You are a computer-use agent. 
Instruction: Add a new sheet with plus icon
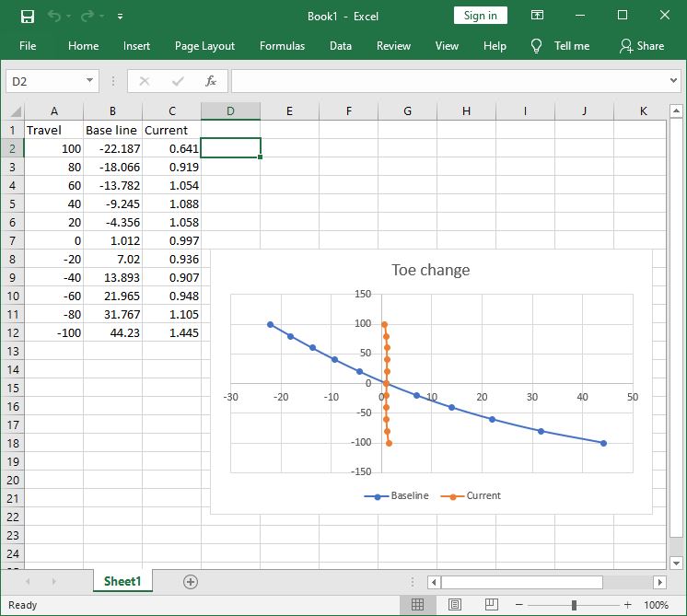[191, 581]
